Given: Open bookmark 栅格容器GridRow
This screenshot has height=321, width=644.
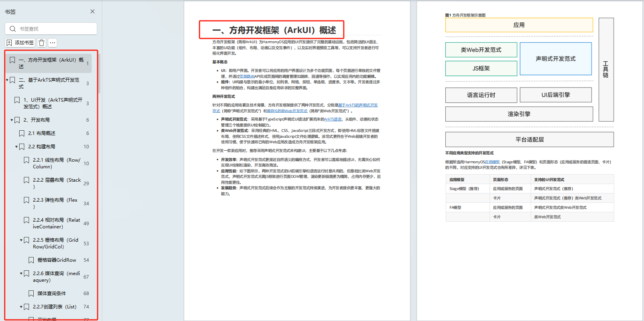Looking at the screenshot, I should tap(57, 260).
